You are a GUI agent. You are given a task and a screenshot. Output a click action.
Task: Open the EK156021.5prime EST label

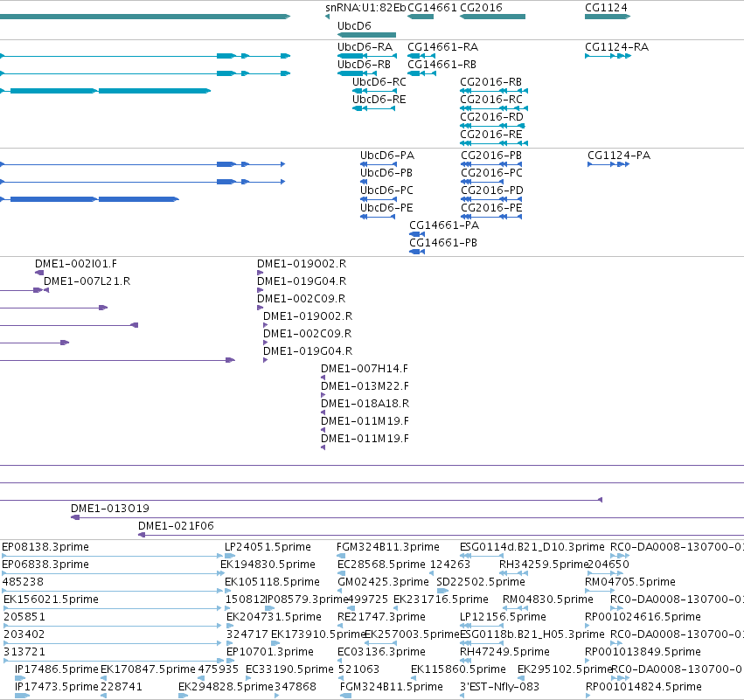pyautogui.click(x=51, y=600)
